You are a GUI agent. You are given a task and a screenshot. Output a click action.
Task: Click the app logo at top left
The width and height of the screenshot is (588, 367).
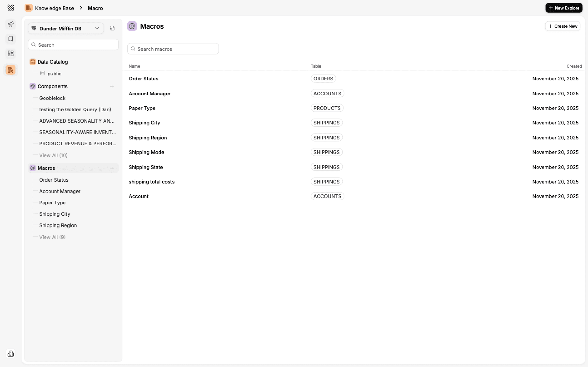point(10,7)
